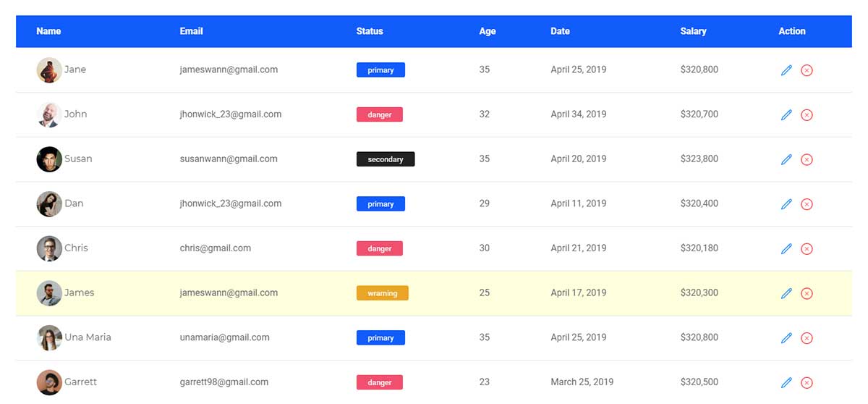Select email unamaria@gmail.com

click(225, 338)
